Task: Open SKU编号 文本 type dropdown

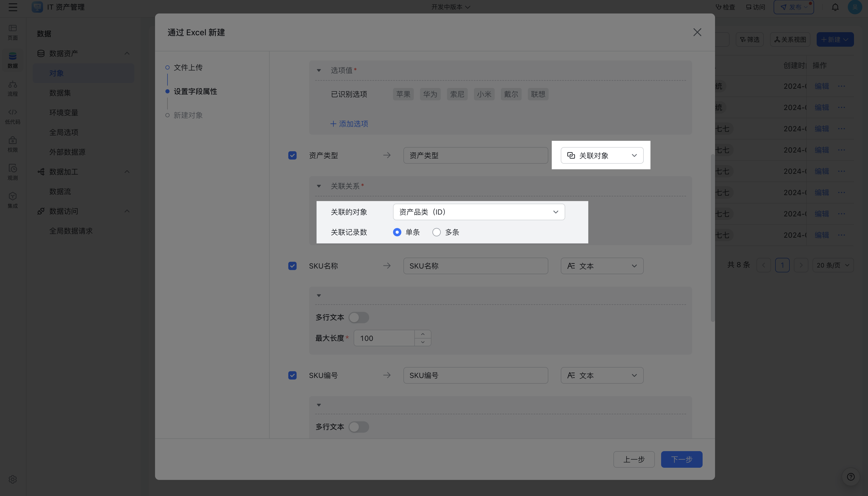Action: [602, 375]
